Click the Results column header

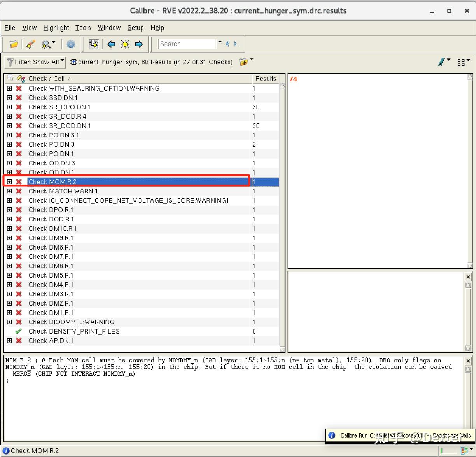266,79
